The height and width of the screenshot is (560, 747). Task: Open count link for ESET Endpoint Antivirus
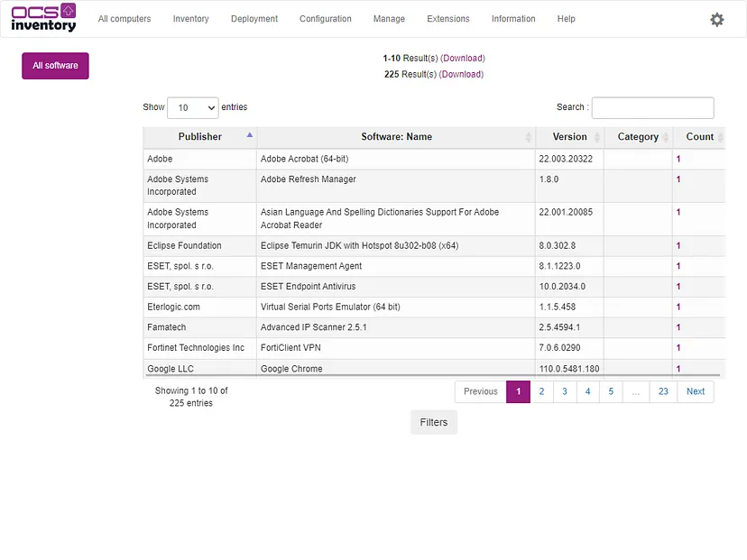(678, 287)
